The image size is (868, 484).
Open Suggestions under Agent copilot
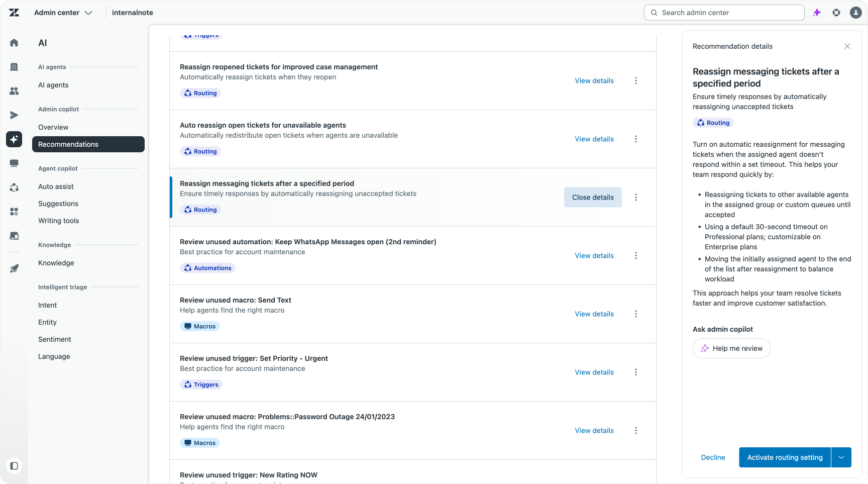coord(58,204)
